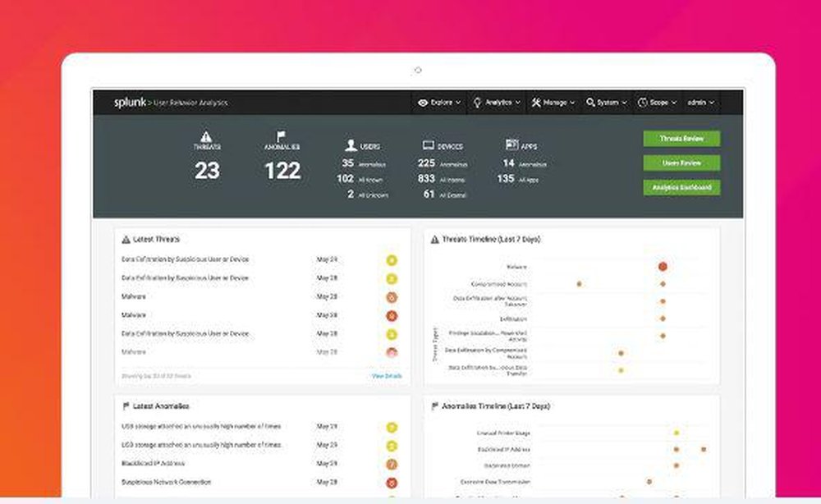The height and width of the screenshot is (504, 821).
Task: Click the Apps icon
Action: point(511,144)
